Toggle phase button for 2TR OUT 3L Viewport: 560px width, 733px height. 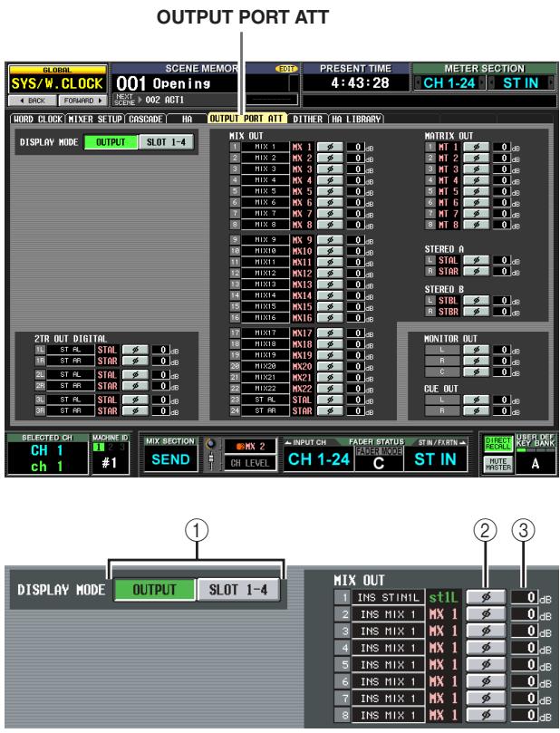[136, 400]
